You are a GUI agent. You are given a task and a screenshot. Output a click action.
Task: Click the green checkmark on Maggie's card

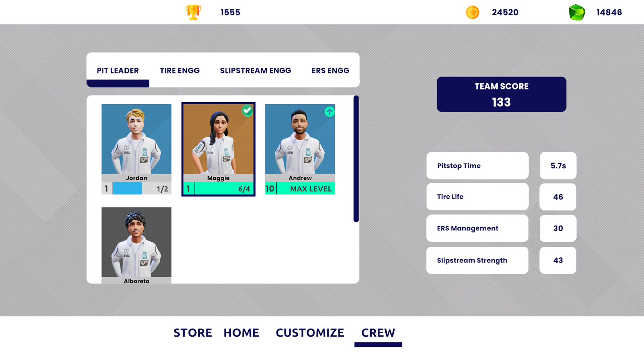pyautogui.click(x=248, y=110)
